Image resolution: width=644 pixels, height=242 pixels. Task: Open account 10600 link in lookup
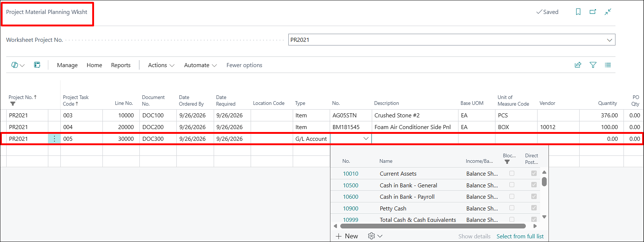351,197
